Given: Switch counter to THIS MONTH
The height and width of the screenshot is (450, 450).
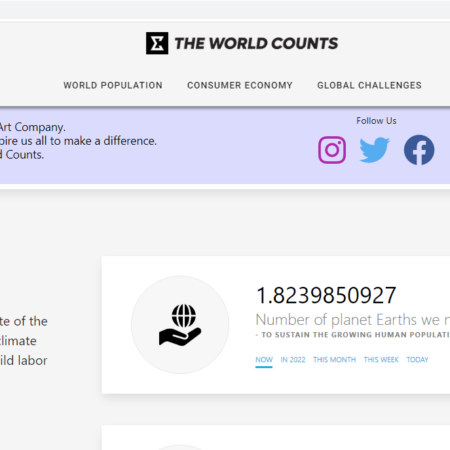Looking at the screenshot, I should [334, 360].
